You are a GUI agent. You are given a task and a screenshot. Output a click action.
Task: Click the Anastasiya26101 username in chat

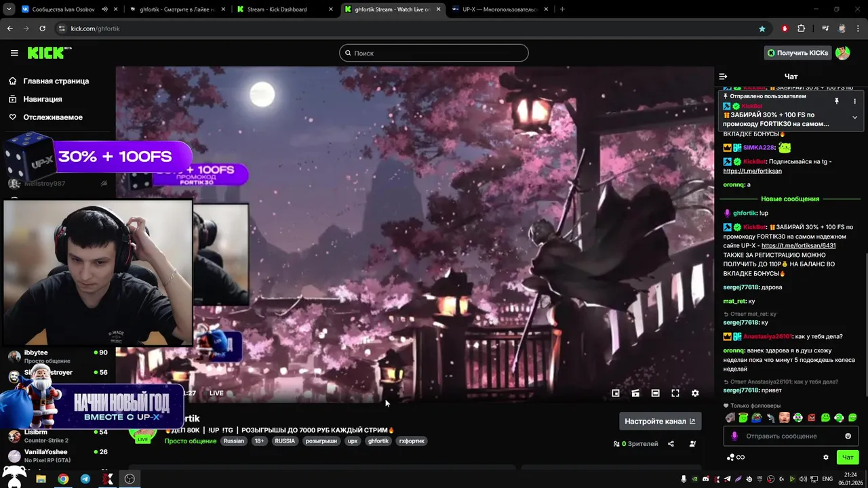tap(768, 336)
